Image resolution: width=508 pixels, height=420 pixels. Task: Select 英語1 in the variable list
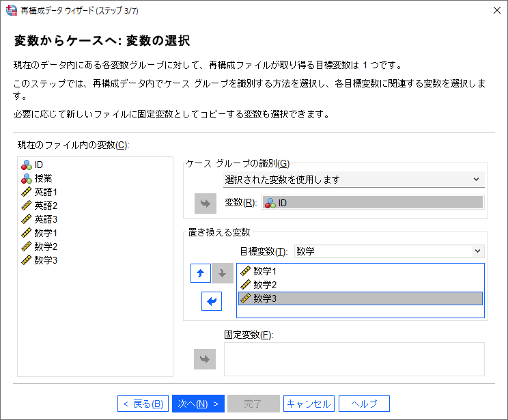(46, 192)
